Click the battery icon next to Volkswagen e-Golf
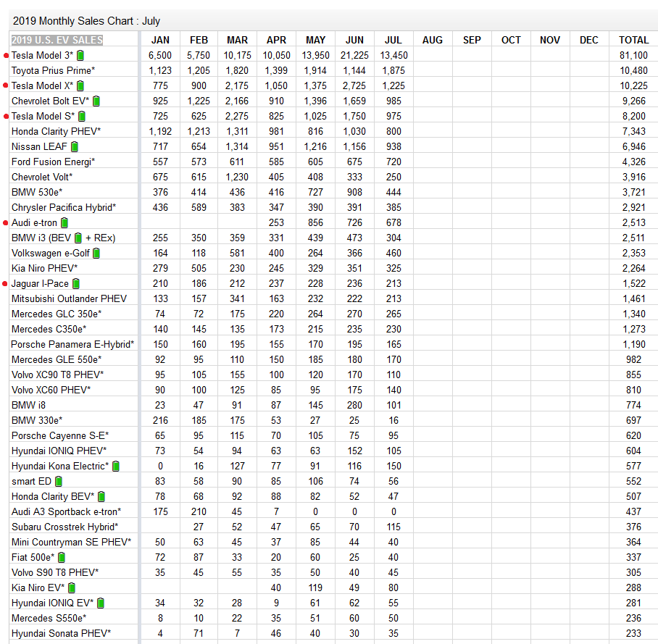Viewport: 658px width, 644px height. tap(96, 254)
